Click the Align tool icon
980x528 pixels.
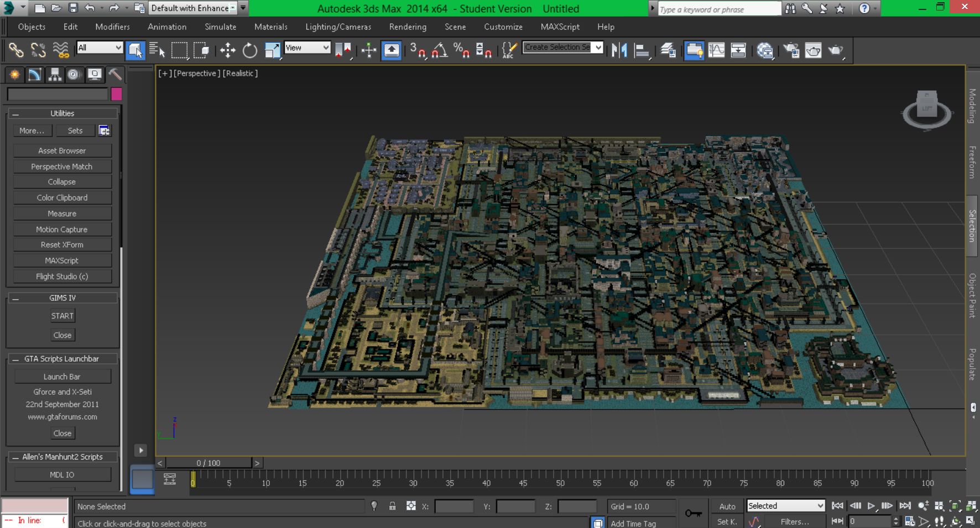pos(642,50)
